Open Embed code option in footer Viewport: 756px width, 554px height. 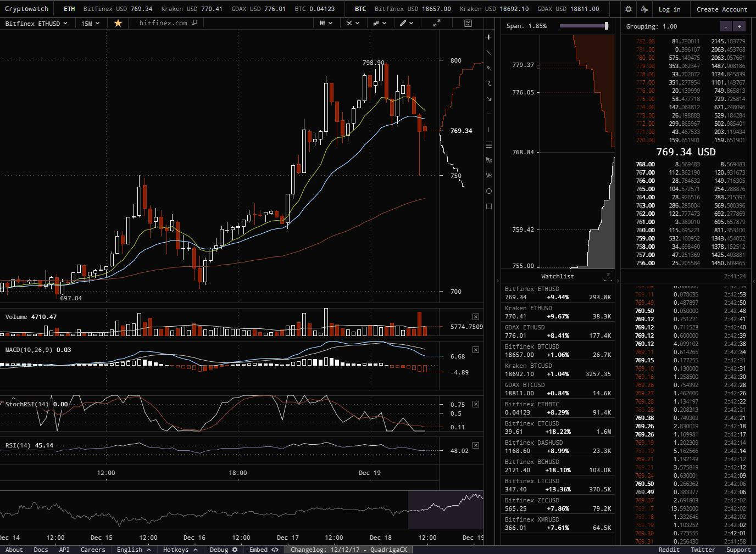point(264,550)
